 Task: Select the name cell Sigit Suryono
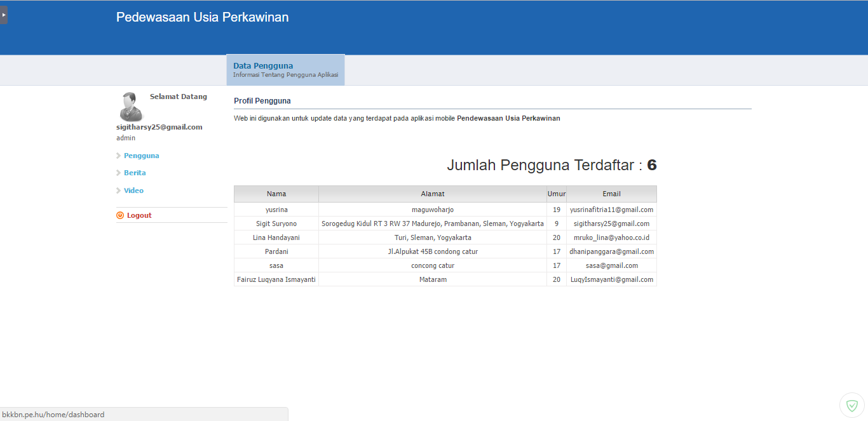click(276, 224)
